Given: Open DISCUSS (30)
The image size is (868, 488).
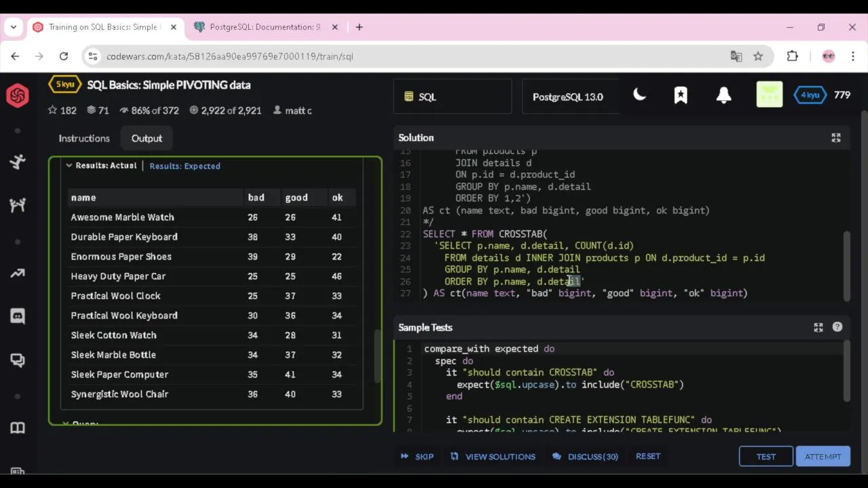Looking at the screenshot, I should click(585, 457).
